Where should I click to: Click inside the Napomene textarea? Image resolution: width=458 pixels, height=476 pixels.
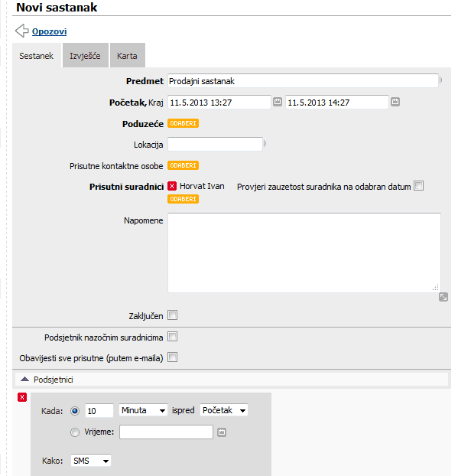click(x=304, y=253)
